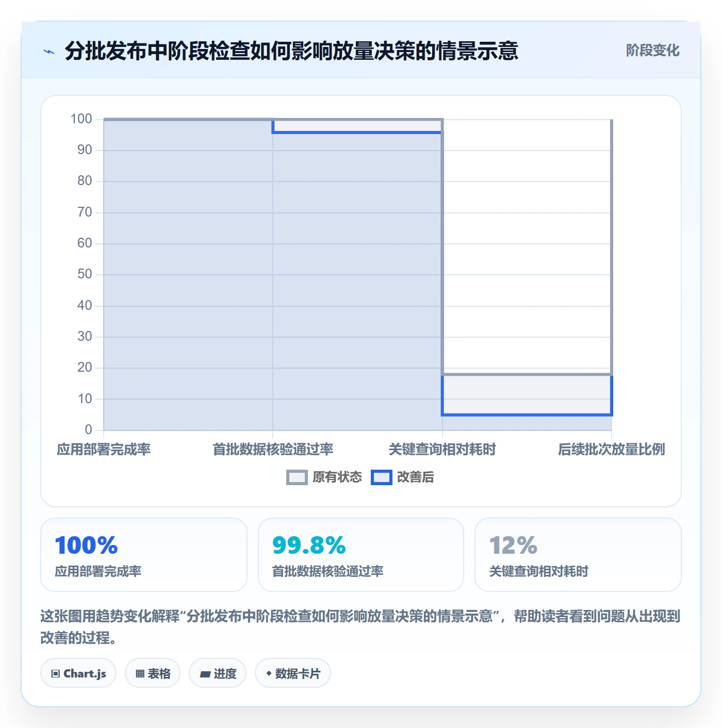
Task: Toggle the 原有状态 legend item
Action: 324,477
